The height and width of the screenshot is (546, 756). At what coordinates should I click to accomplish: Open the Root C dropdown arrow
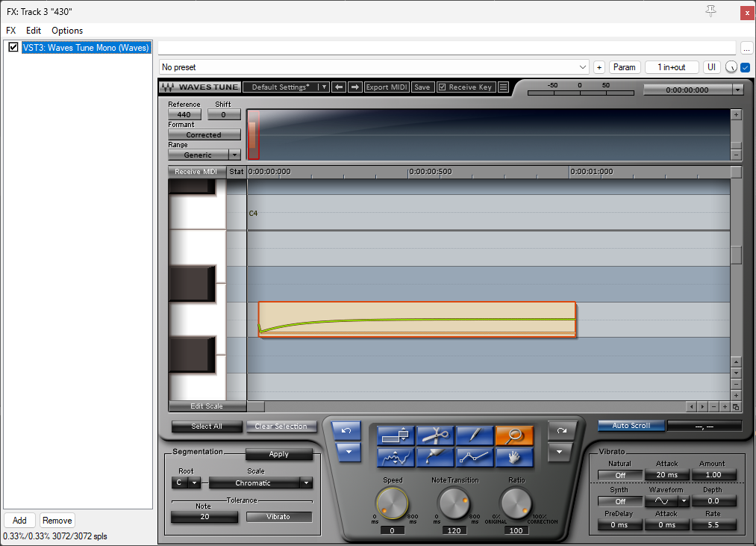[x=194, y=483]
